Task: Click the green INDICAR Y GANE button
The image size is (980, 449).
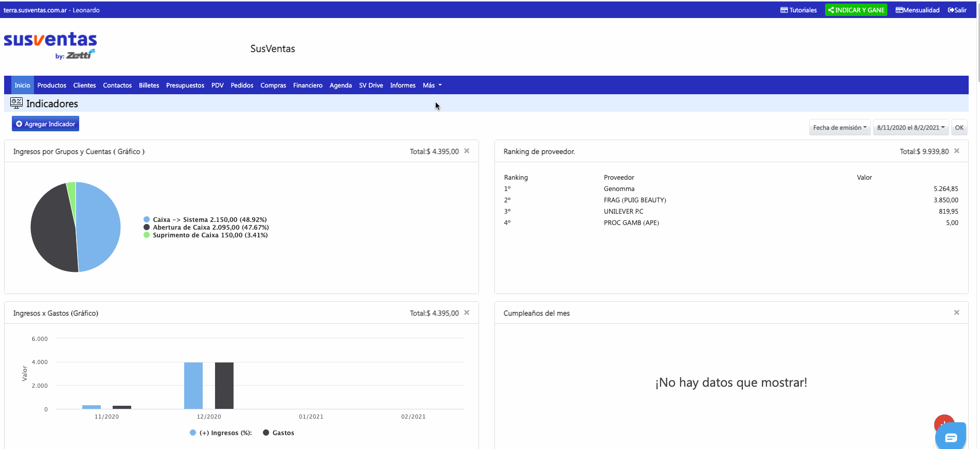Action: click(856, 10)
